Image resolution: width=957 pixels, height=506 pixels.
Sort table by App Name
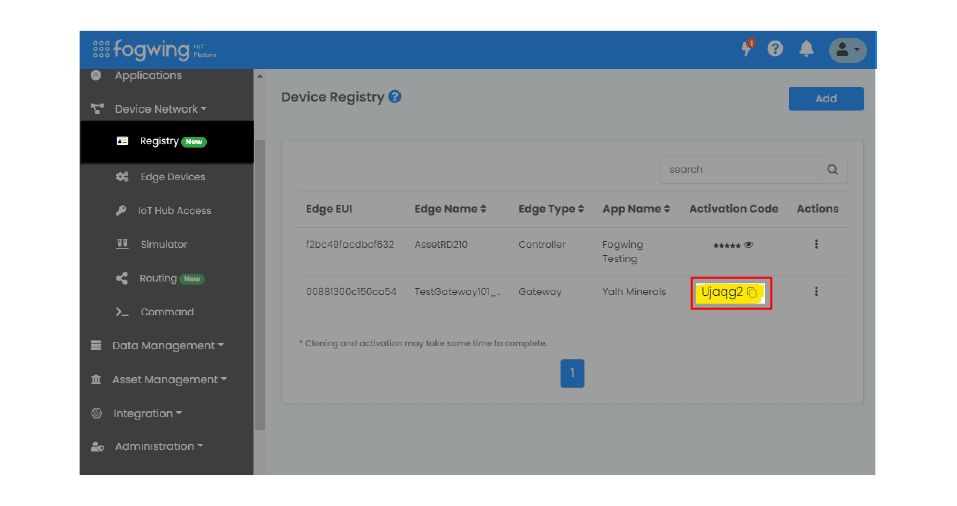click(636, 209)
